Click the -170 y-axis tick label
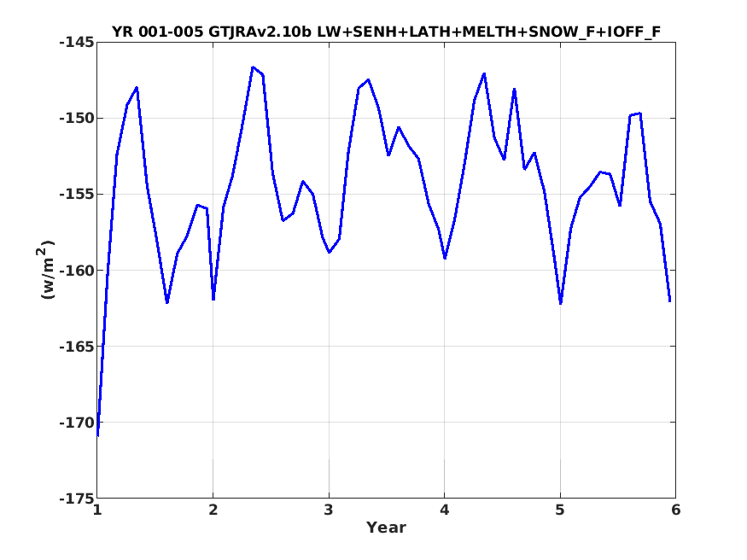The width and height of the screenshot is (747, 560). 76,423
